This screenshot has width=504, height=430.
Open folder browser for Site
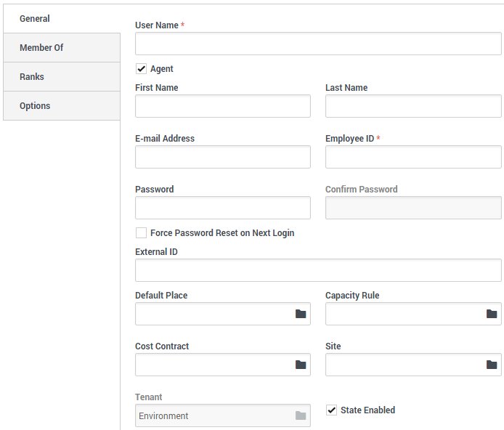[492, 365]
